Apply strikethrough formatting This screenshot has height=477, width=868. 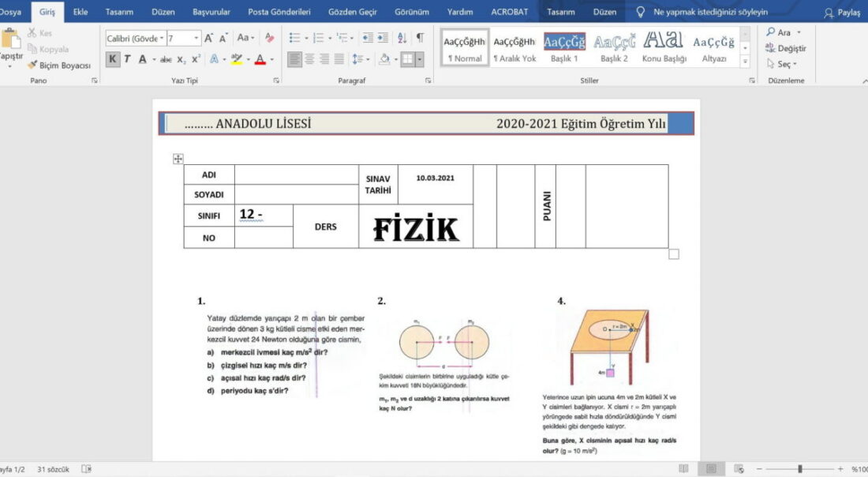point(166,59)
